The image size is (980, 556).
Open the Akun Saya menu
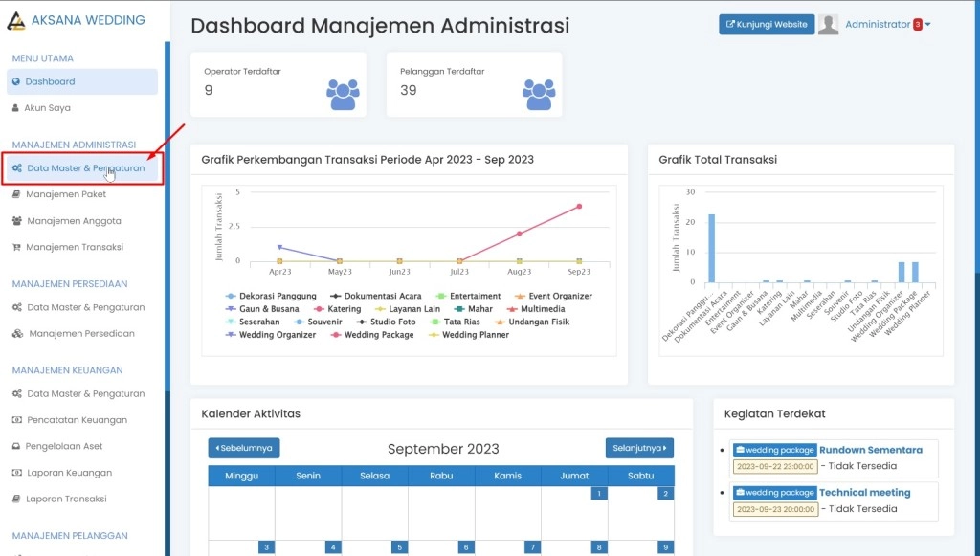tap(47, 108)
